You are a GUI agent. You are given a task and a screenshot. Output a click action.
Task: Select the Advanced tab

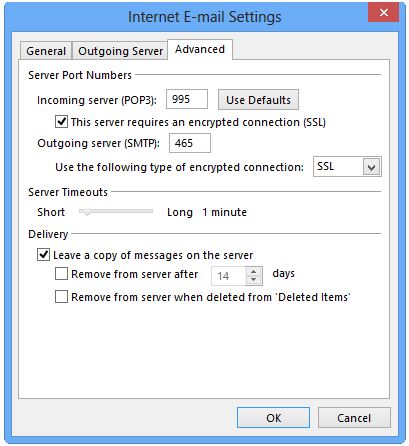[x=200, y=49]
